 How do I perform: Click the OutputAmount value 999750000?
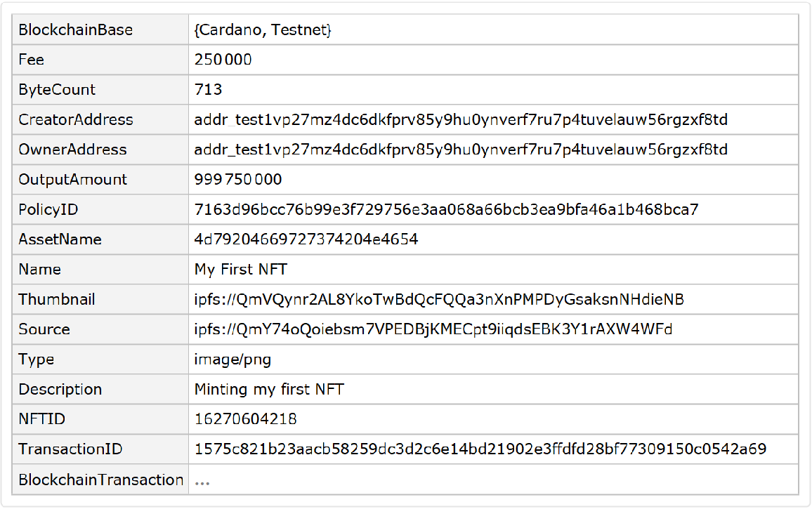tap(238, 180)
